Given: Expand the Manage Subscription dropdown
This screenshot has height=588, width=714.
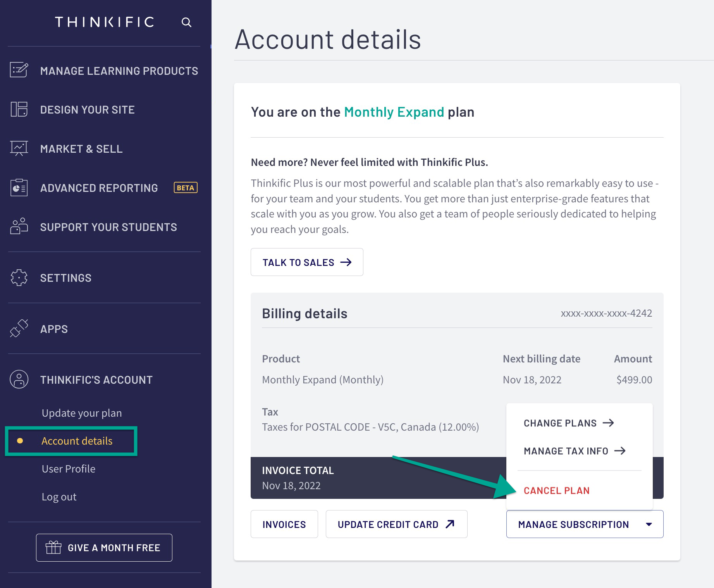Looking at the screenshot, I should pos(584,524).
